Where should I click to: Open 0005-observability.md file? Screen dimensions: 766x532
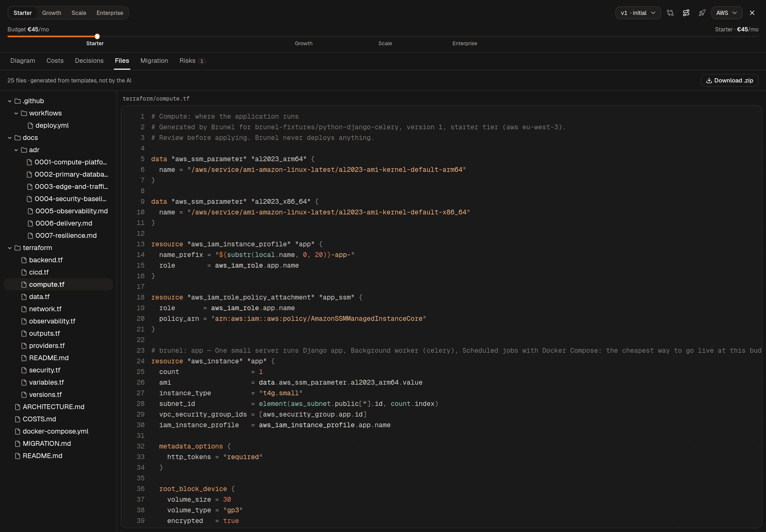tap(58, 211)
